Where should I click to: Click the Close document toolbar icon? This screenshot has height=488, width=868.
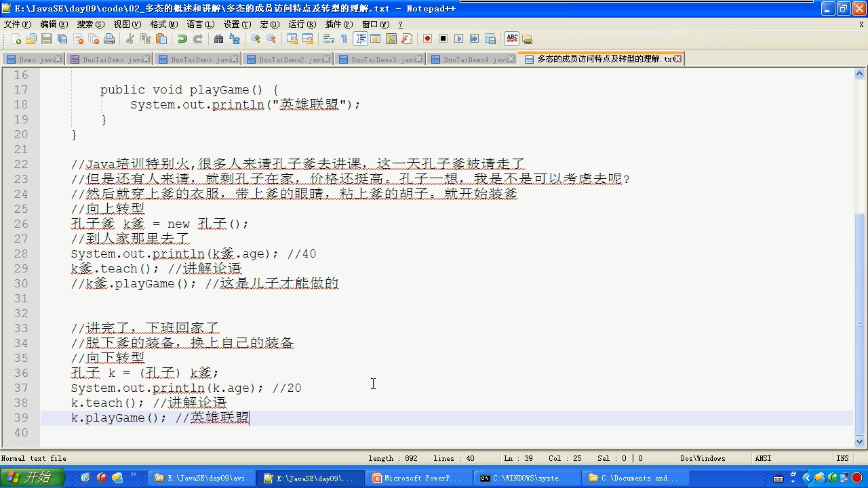(78, 39)
